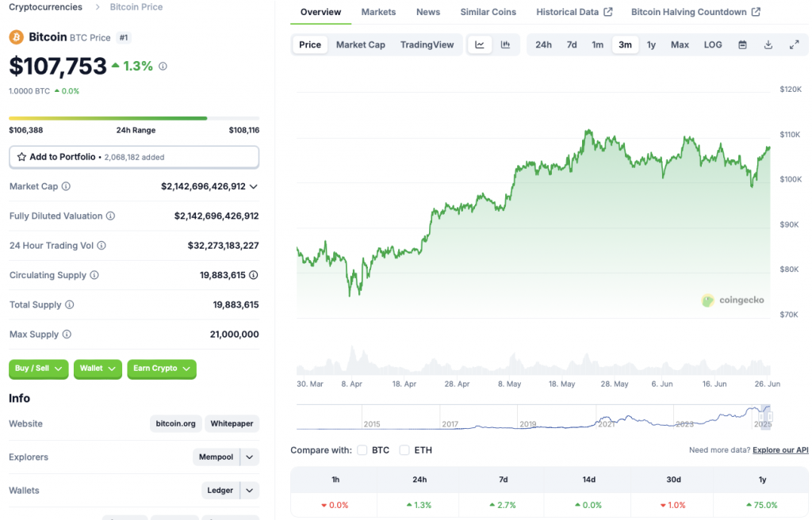Select the 24h time range
Viewport: 812px width, 520px height.
[x=543, y=44]
